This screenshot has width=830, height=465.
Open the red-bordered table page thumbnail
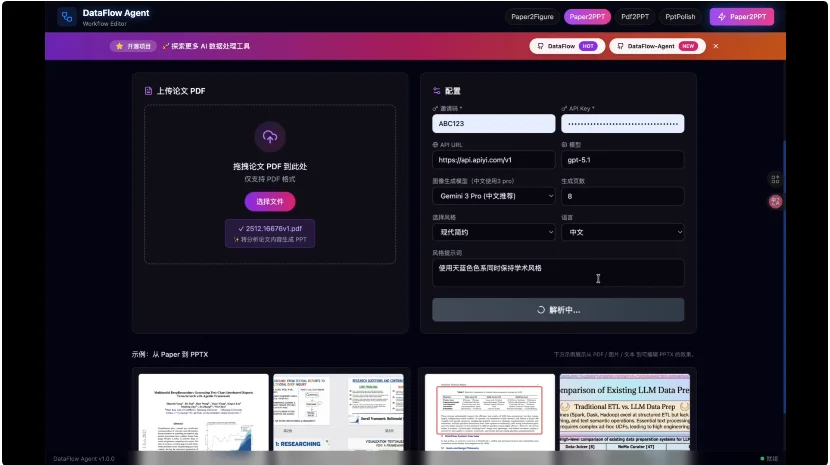pos(490,413)
